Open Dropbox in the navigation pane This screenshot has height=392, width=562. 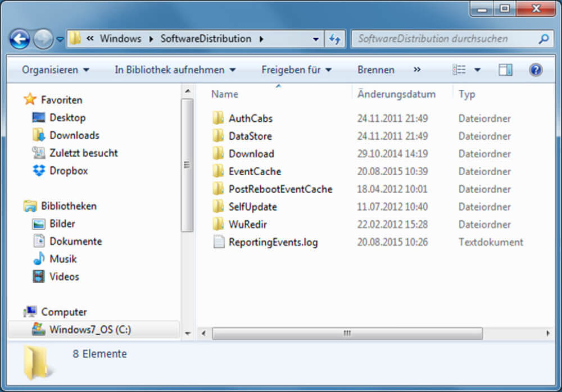(69, 171)
